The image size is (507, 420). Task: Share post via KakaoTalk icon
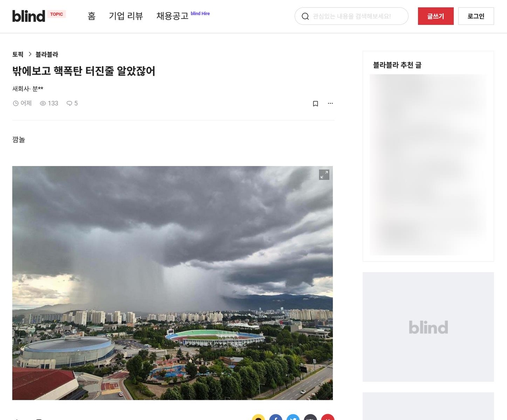click(x=258, y=418)
